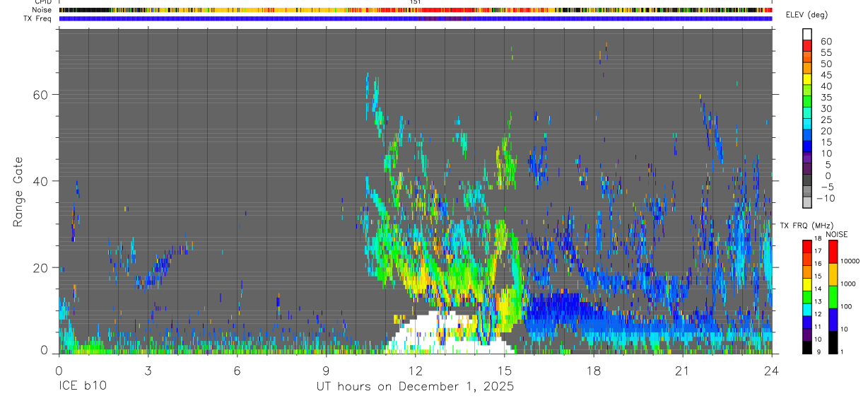Image resolution: width=868 pixels, height=401 pixels.
Task: Click the 45 tick on ELEV color bar
Action: click(826, 75)
